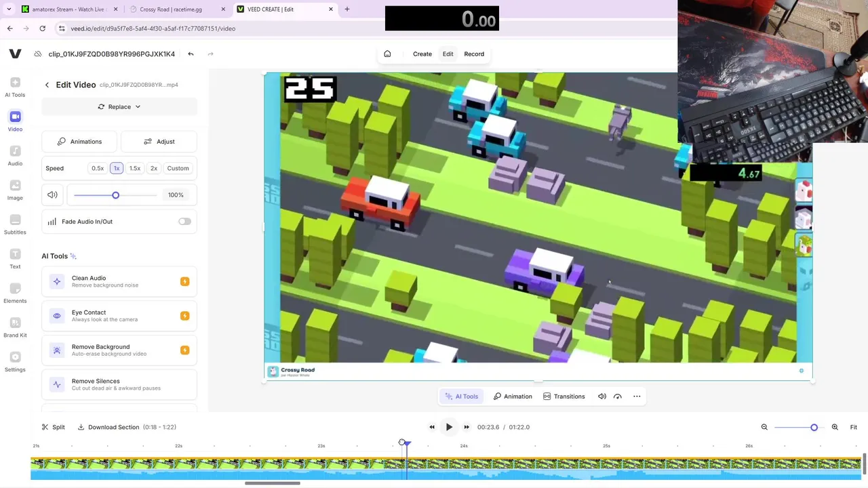Choose Custom speed option
The image size is (868, 488).
pos(178,168)
